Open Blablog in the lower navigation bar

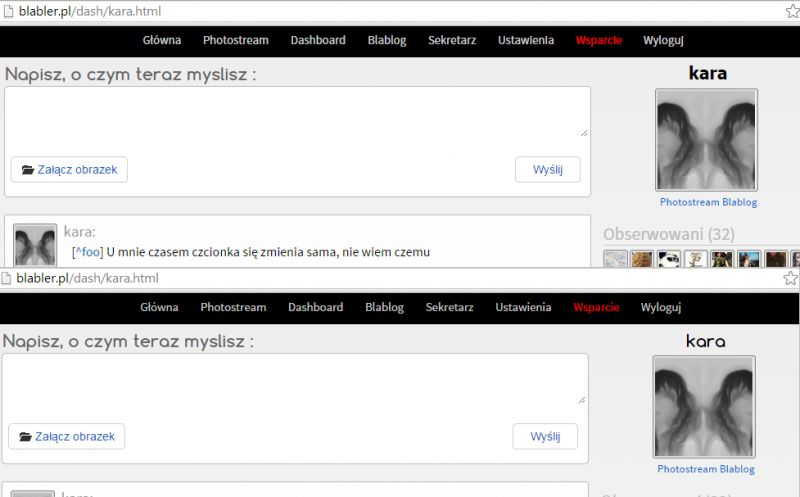click(385, 307)
